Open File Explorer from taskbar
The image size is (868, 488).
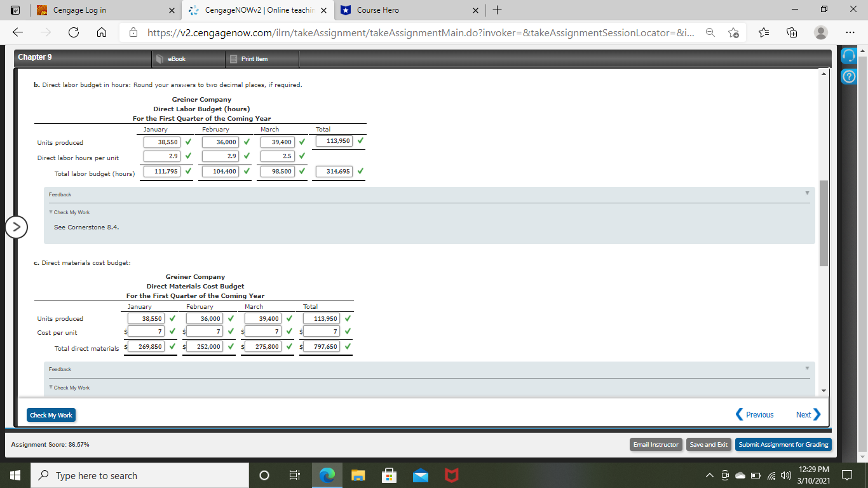coord(358,475)
